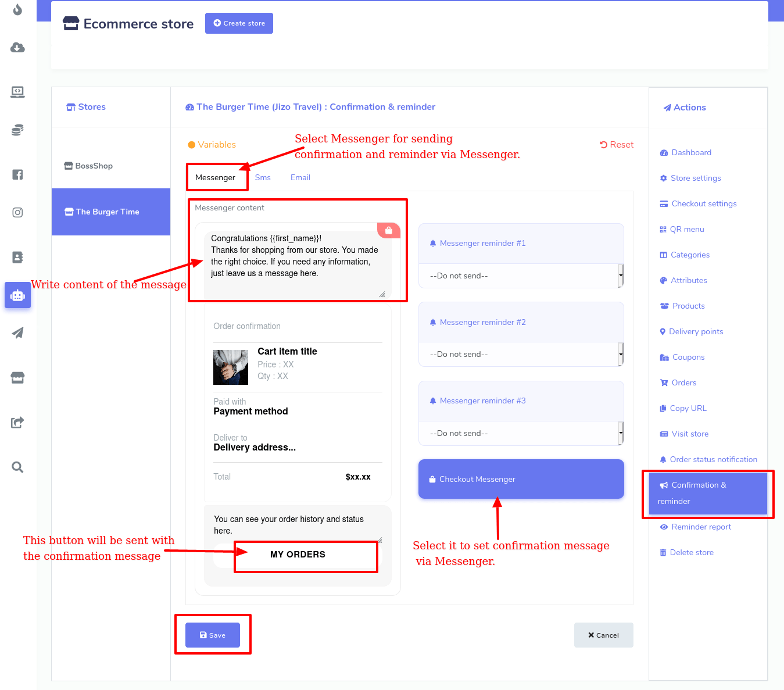
Task: Click the Cancel button
Action: 603,635
